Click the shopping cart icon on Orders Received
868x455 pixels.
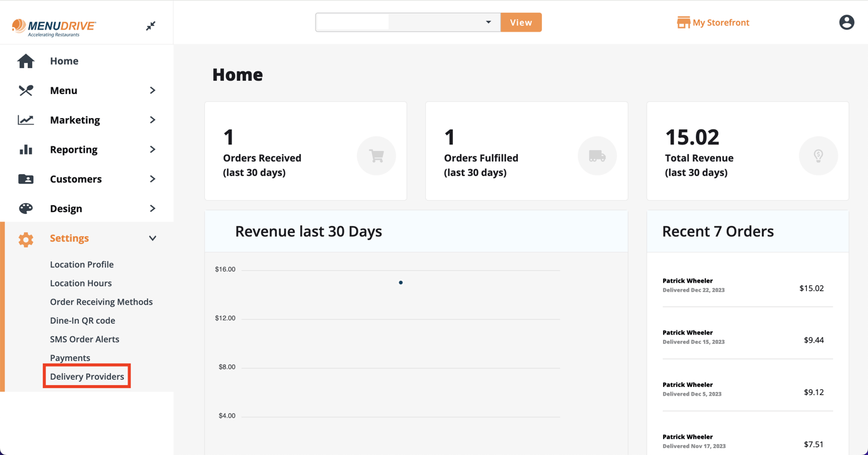pyautogui.click(x=376, y=155)
